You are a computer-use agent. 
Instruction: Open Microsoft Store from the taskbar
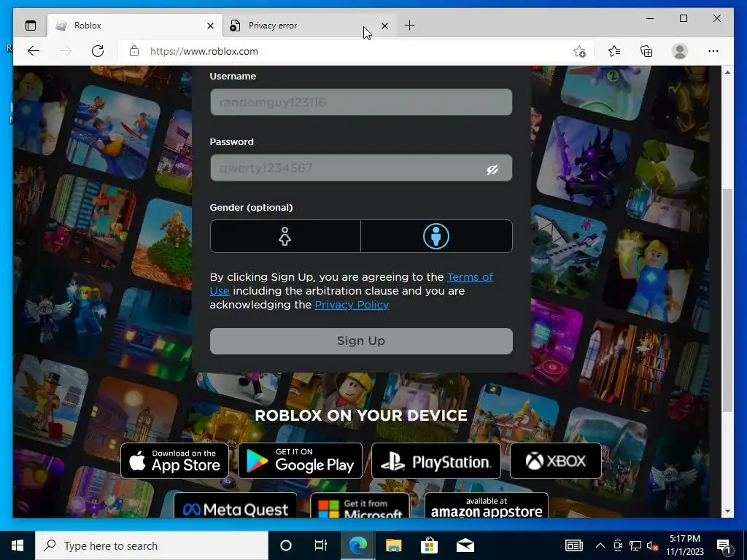pos(429,545)
